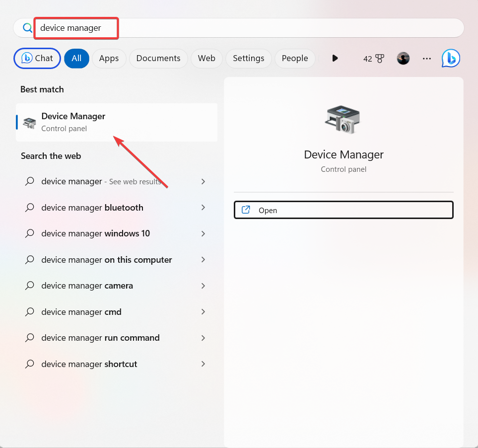Select the People filter tab

point(295,58)
